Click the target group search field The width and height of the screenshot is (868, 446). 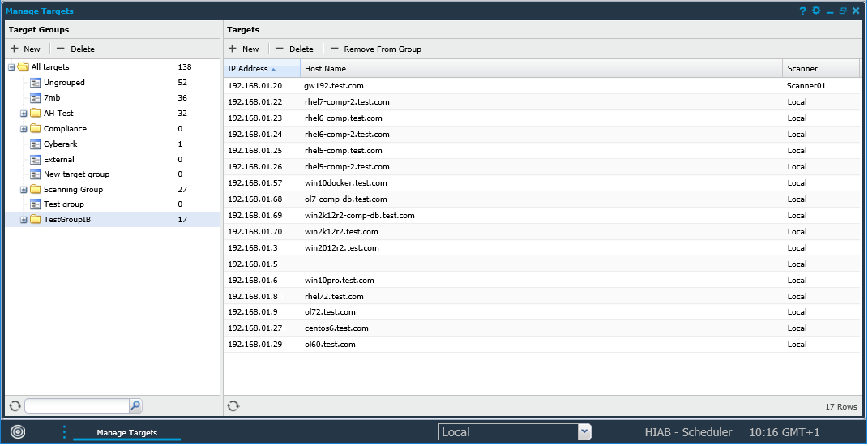point(76,405)
